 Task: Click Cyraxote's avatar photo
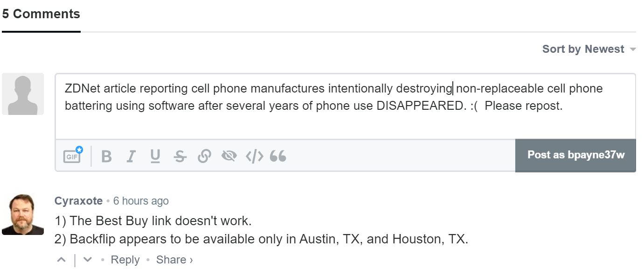click(x=23, y=214)
